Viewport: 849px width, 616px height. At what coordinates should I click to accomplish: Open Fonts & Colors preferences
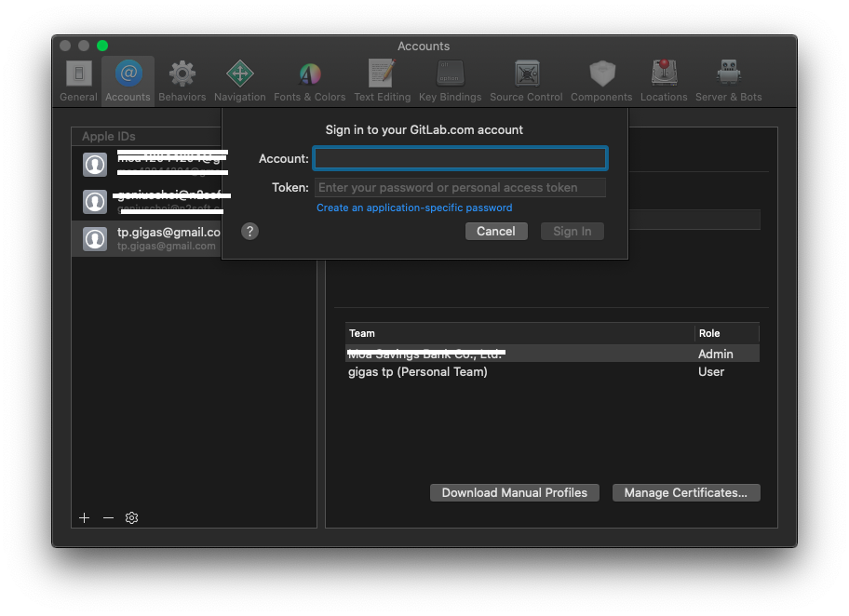tap(309, 81)
